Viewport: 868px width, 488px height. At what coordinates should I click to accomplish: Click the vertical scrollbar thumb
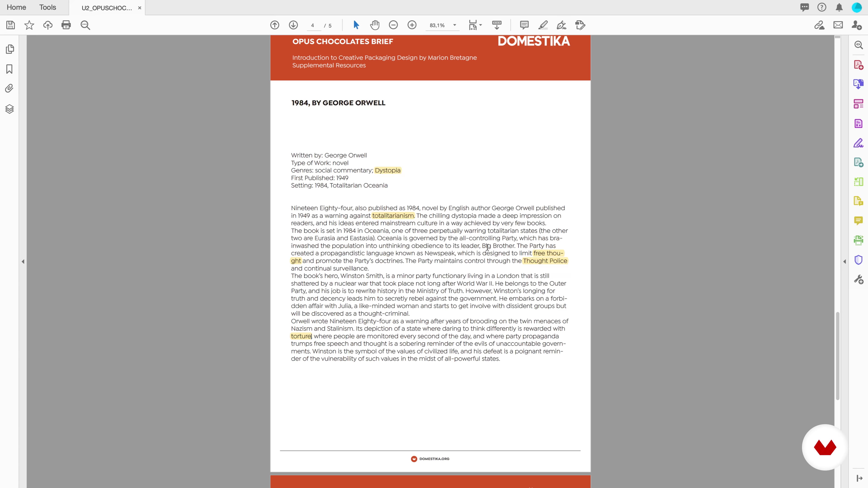point(837,356)
